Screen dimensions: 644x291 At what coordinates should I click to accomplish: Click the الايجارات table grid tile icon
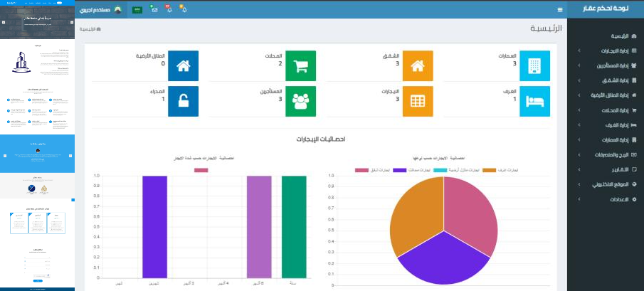pos(418,101)
